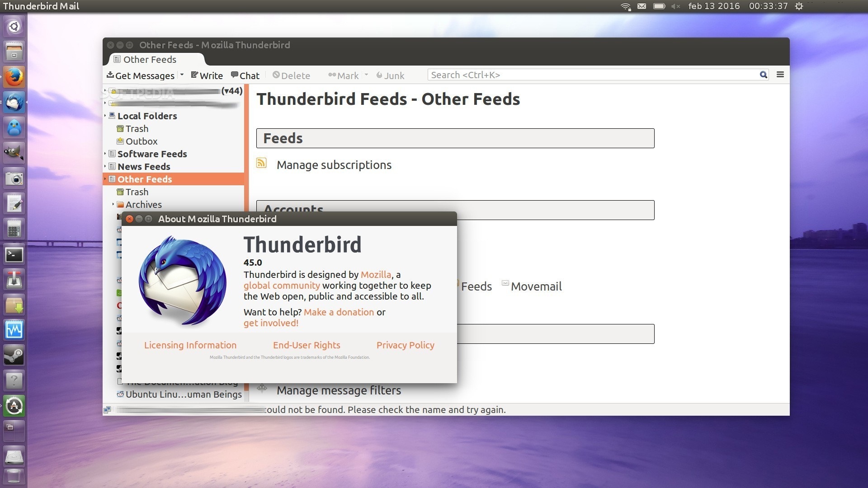Image resolution: width=868 pixels, height=488 pixels.
Task: Open the system gear menu in top panel
Action: 799,6
